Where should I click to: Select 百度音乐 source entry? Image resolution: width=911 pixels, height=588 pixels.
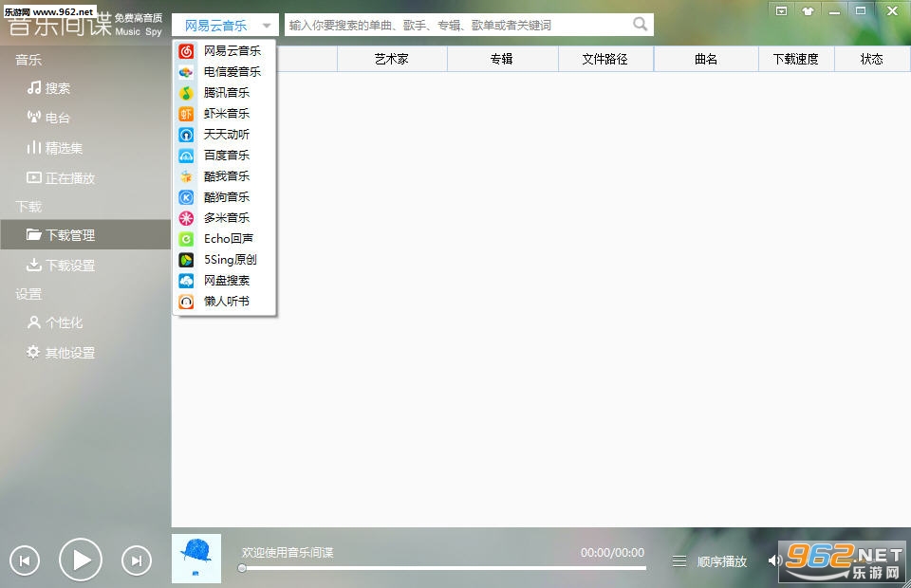tap(224, 156)
